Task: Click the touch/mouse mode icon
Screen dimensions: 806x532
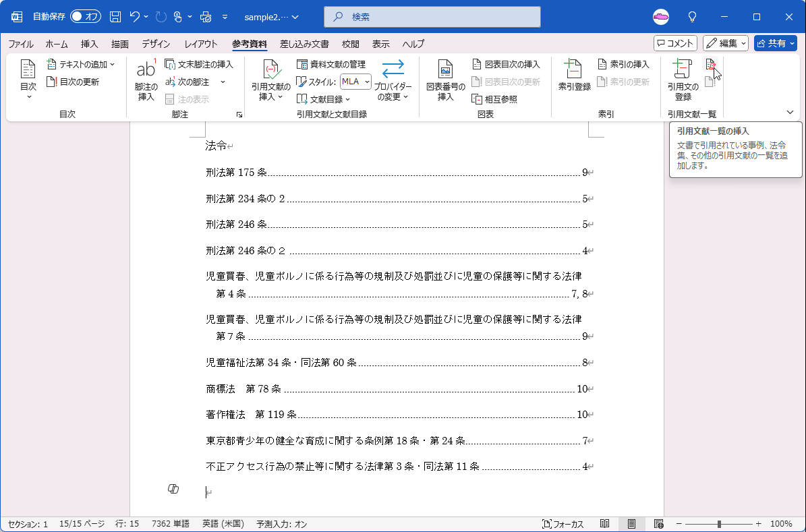Action: (178, 17)
